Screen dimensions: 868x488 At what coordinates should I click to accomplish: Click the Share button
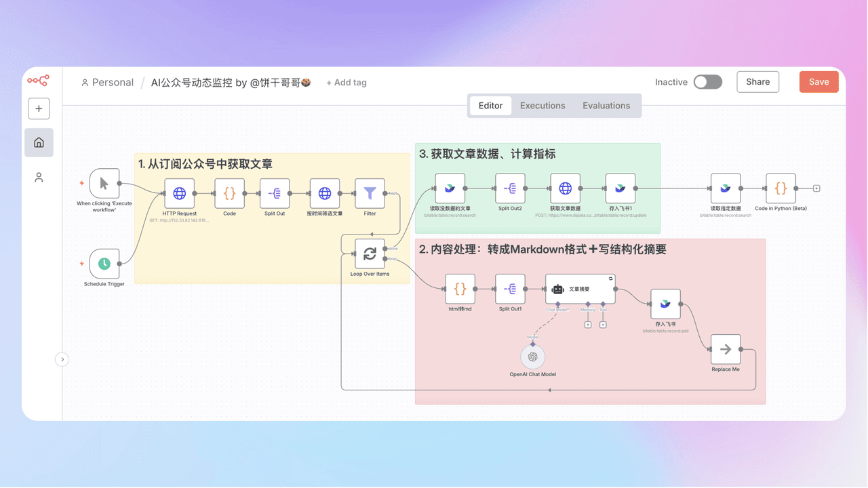[757, 82]
